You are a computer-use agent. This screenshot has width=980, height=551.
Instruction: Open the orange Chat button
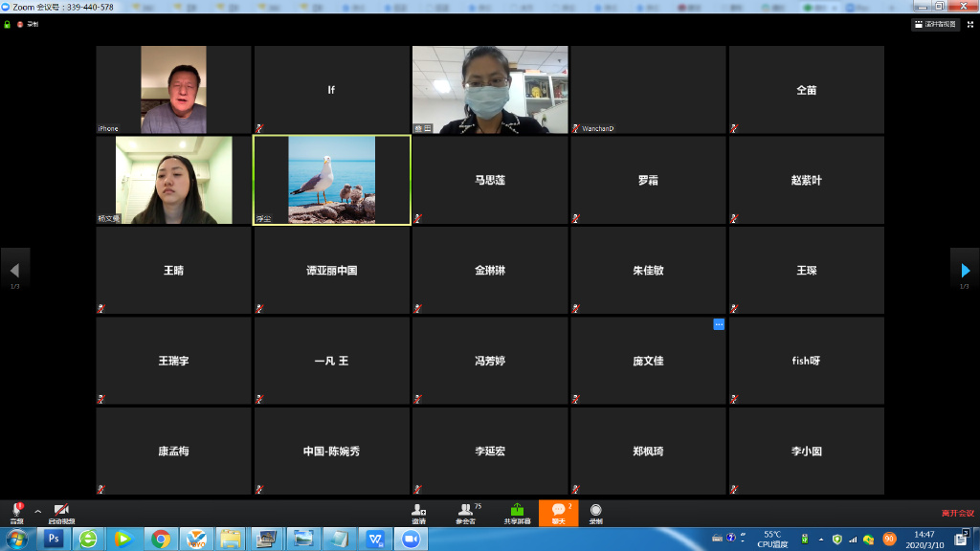tap(558, 512)
